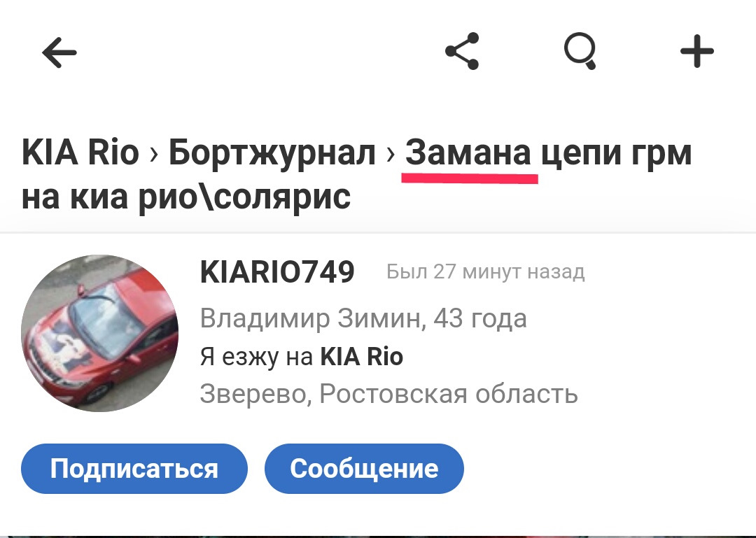Image resolution: width=756 pixels, height=538 pixels.
Task: Tap the underlined word Замана
Action: coord(468,153)
